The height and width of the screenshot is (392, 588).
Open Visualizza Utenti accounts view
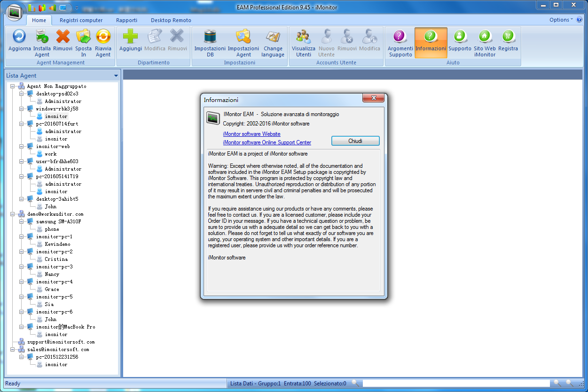(x=303, y=37)
